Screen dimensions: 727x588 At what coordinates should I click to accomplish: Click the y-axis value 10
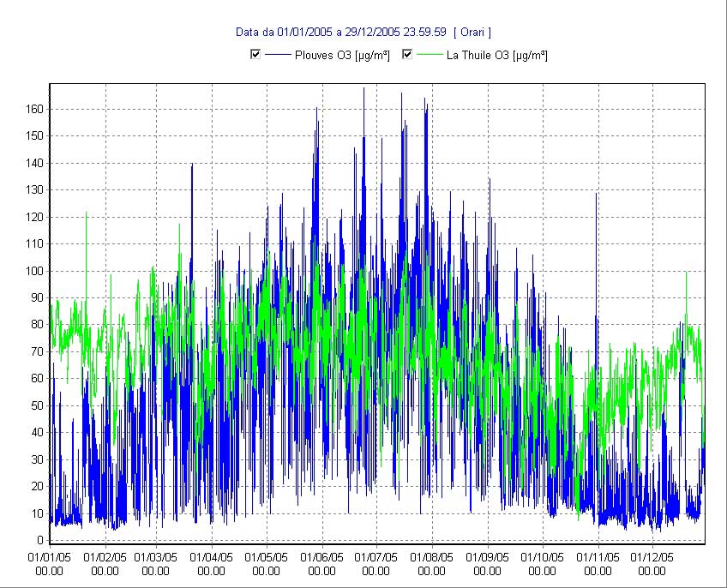click(37, 513)
